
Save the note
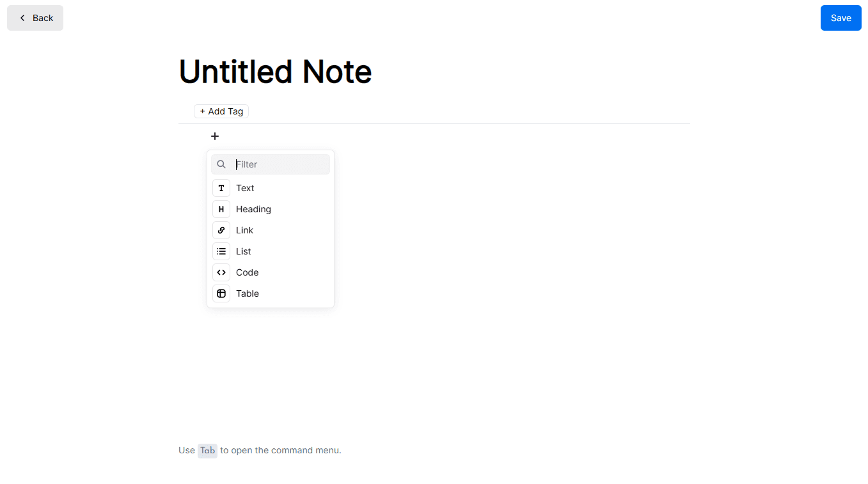(840, 18)
